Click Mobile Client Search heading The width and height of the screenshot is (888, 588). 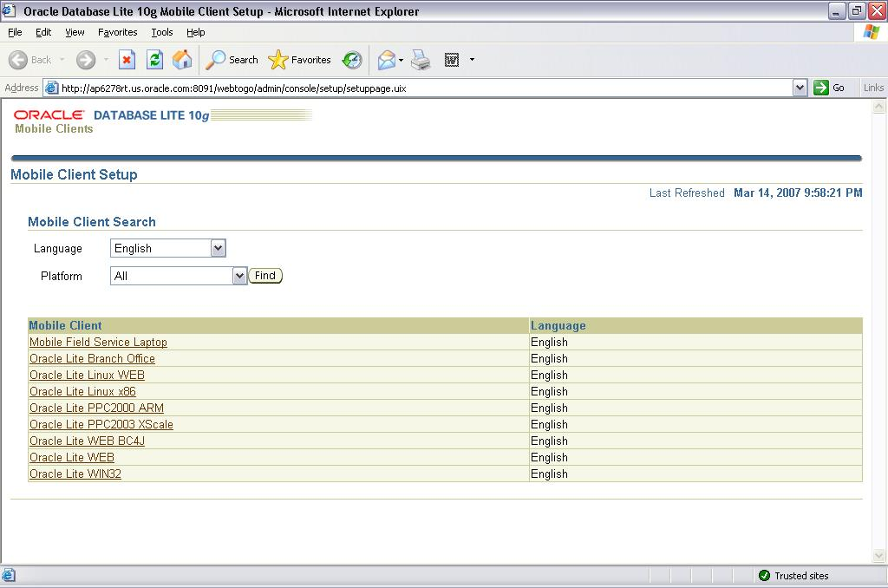(92, 222)
